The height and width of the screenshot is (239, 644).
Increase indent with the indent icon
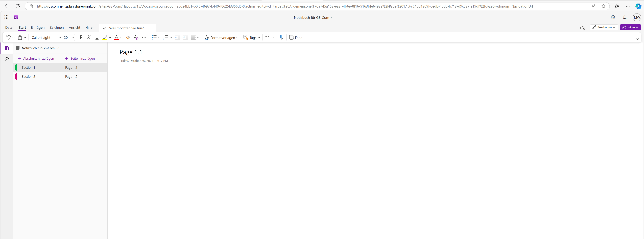click(x=185, y=38)
